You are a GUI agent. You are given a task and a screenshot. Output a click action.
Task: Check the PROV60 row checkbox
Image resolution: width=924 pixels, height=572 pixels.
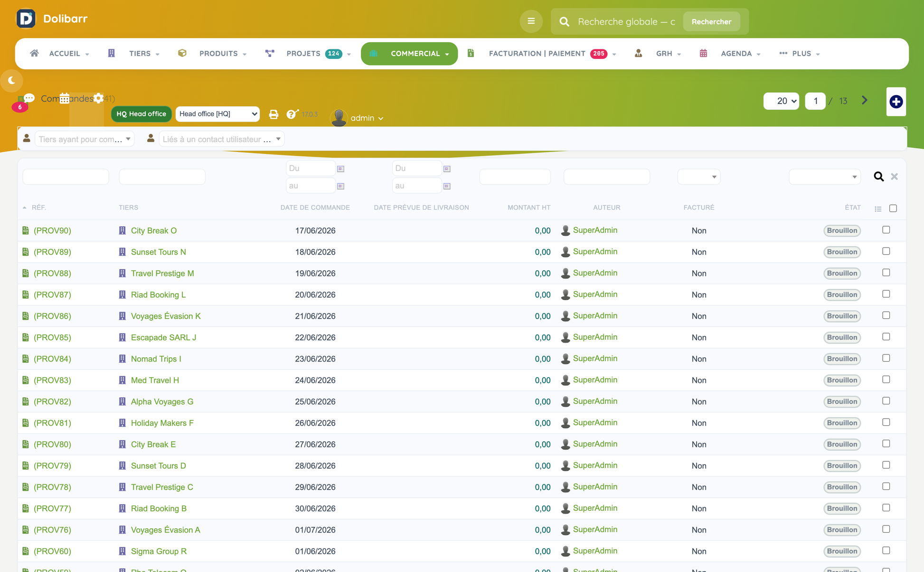click(x=886, y=551)
